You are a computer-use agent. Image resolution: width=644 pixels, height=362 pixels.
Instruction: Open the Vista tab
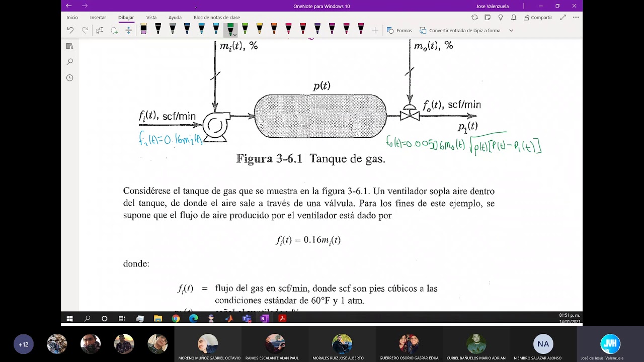[151, 18]
